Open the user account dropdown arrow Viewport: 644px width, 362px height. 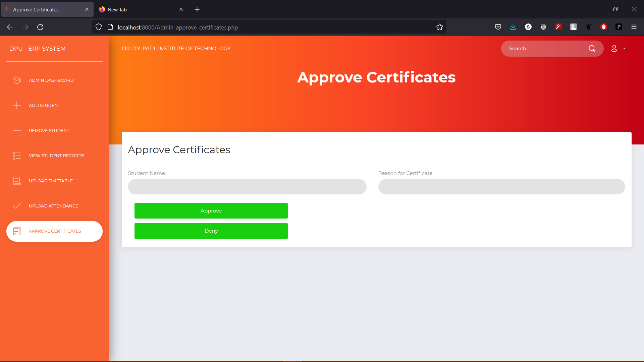point(624,49)
